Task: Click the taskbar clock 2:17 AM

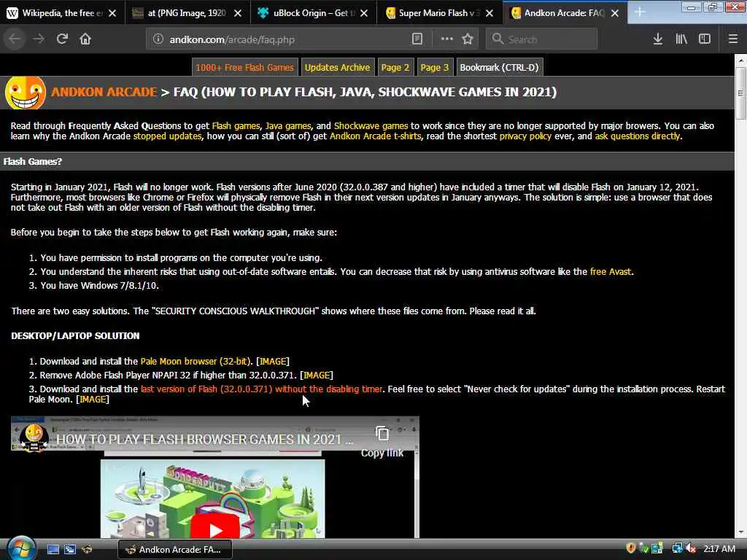Action: 719,549
